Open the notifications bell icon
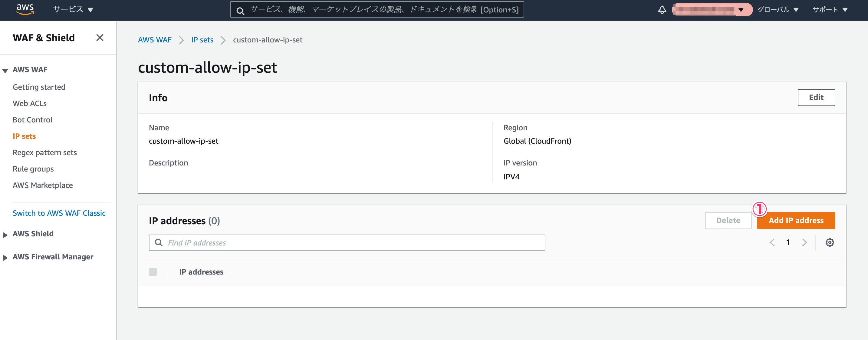This screenshot has height=340, width=868. coord(662,10)
